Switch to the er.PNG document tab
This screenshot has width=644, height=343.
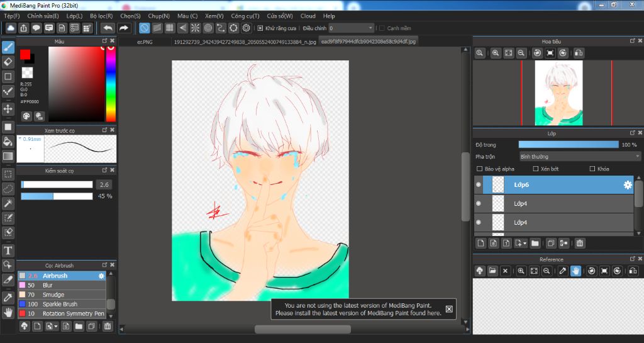(145, 42)
